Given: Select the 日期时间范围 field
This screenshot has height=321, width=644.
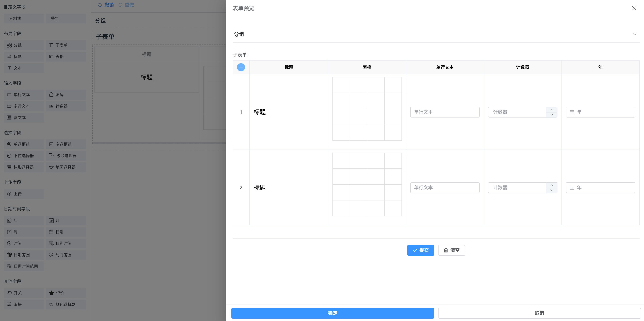Looking at the screenshot, I should (24, 266).
